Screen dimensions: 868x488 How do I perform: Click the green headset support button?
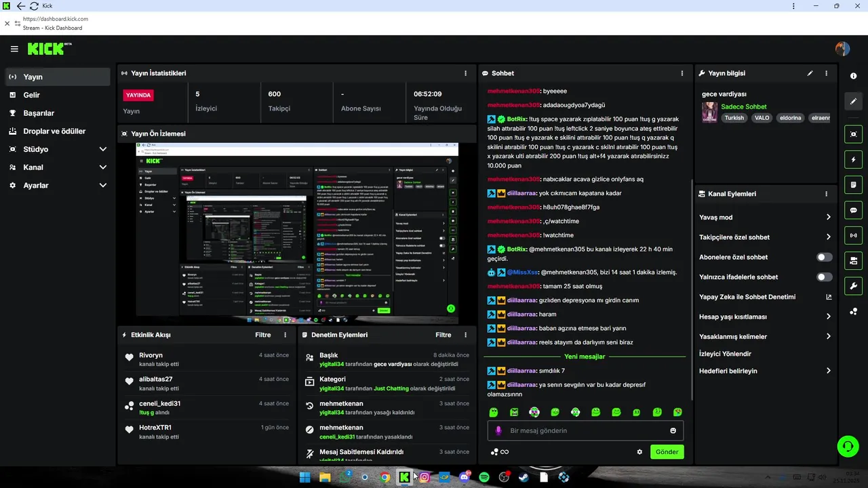coord(848,445)
